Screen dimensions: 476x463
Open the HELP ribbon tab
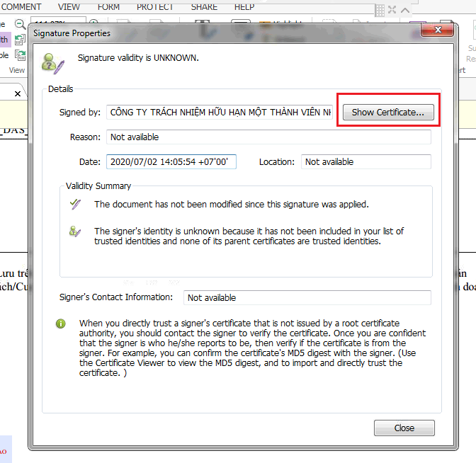[x=244, y=6]
